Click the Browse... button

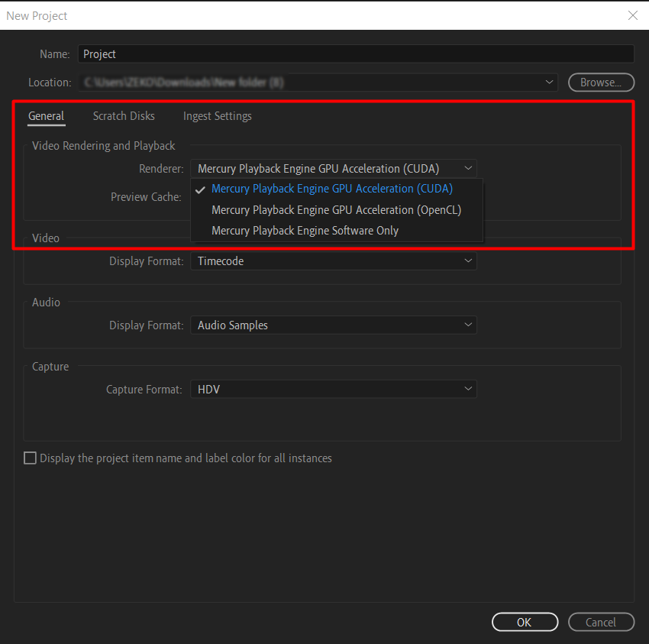pyautogui.click(x=601, y=83)
